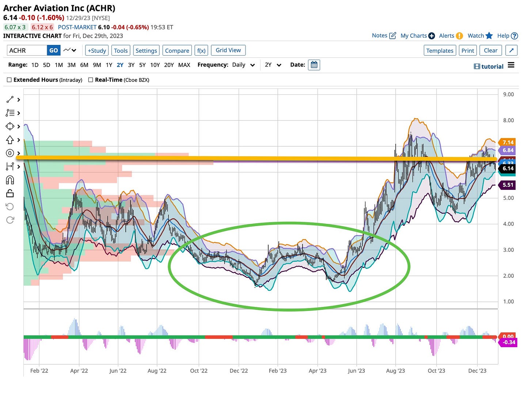Select the 5Y range
Viewport: 532px width, 398px height.
coord(142,65)
